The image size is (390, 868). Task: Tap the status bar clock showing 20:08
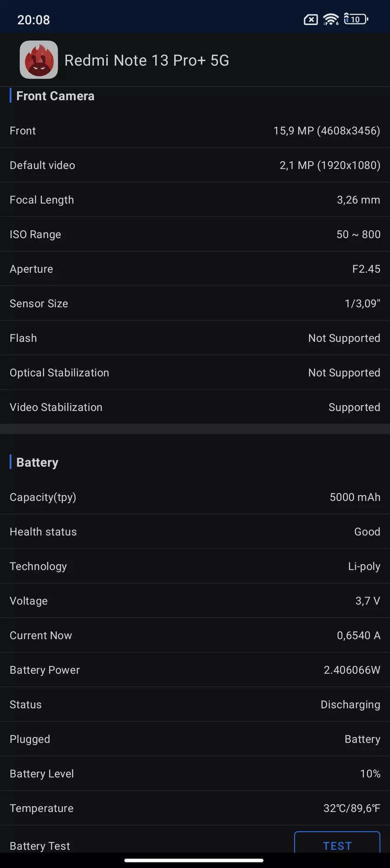pyautogui.click(x=33, y=20)
